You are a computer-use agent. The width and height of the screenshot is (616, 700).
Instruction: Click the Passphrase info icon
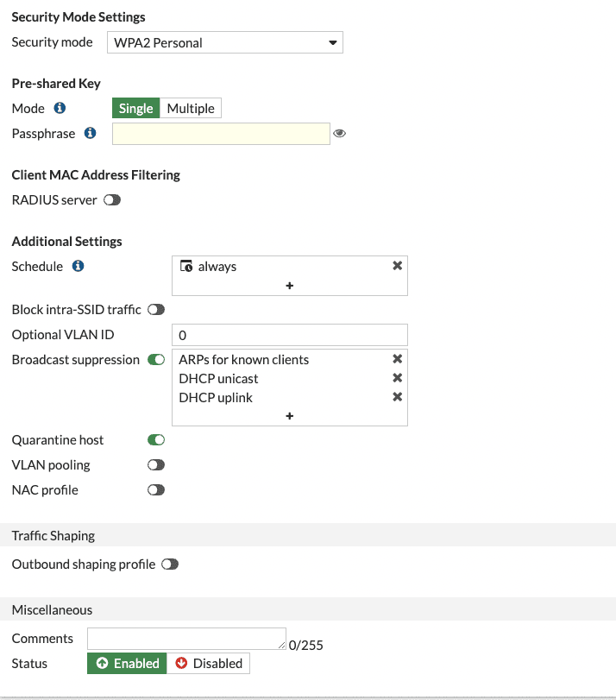pos(91,134)
